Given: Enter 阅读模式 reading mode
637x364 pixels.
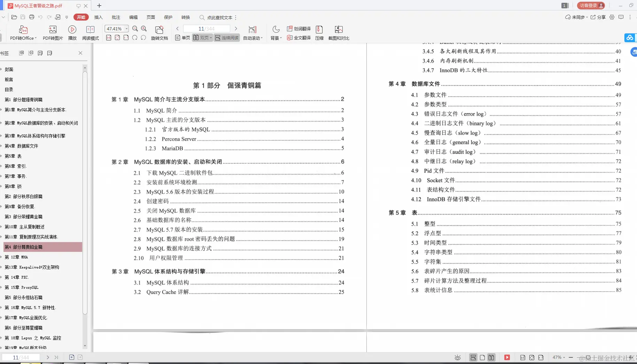Looking at the screenshot, I should pos(91,33).
